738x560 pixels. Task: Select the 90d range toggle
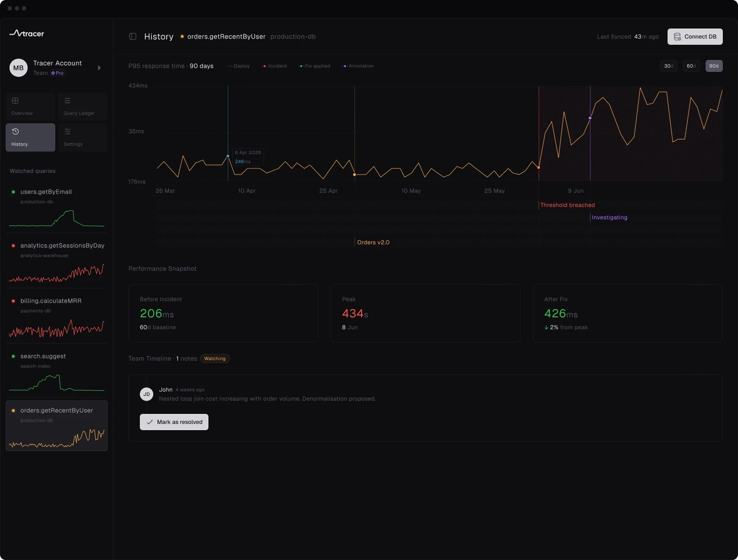714,66
